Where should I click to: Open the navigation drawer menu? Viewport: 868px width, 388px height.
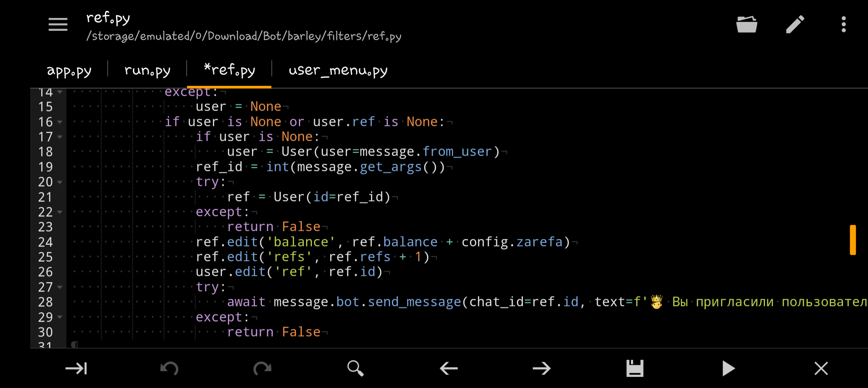point(58,24)
